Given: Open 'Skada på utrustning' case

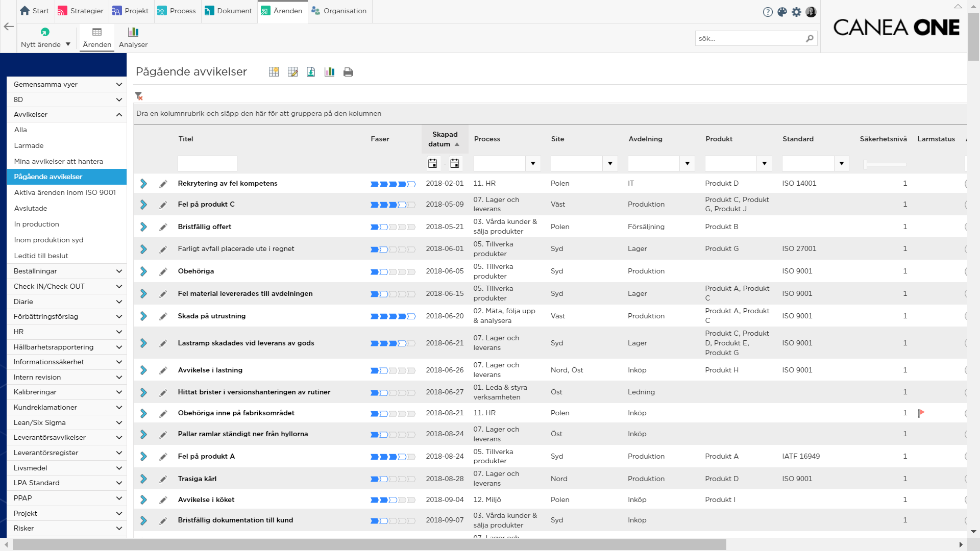Looking at the screenshot, I should [211, 316].
